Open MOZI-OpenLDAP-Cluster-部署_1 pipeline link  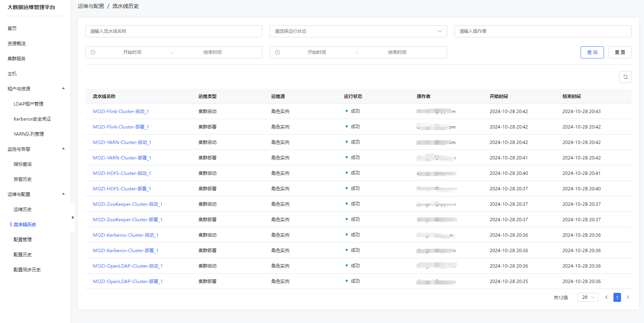128,281
